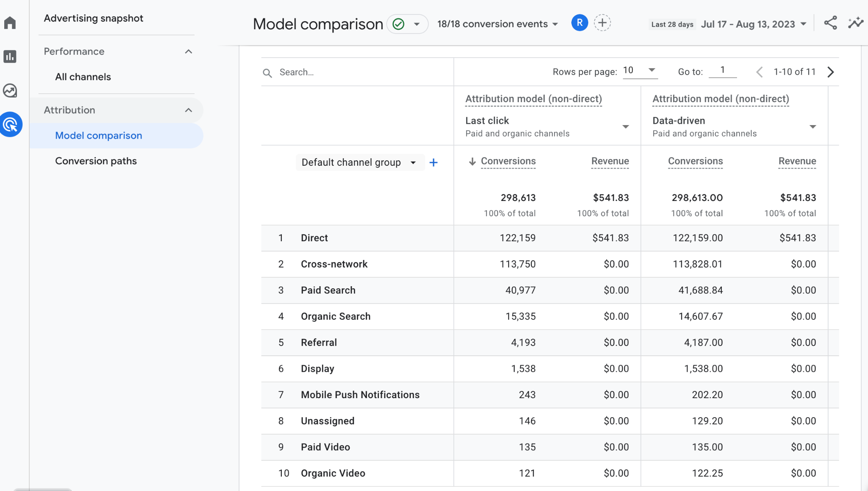The width and height of the screenshot is (868, 491).
Task: Click the Display row label
Action: pos(317,369)
